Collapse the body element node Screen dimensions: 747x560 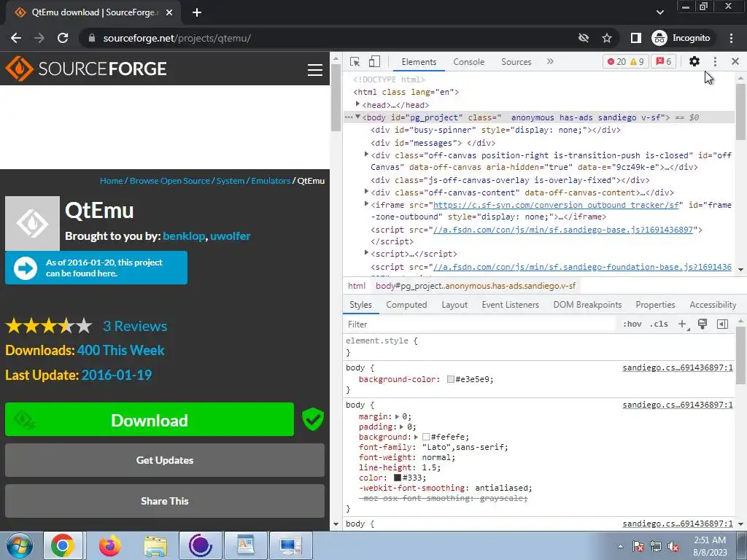coord(357,117)
